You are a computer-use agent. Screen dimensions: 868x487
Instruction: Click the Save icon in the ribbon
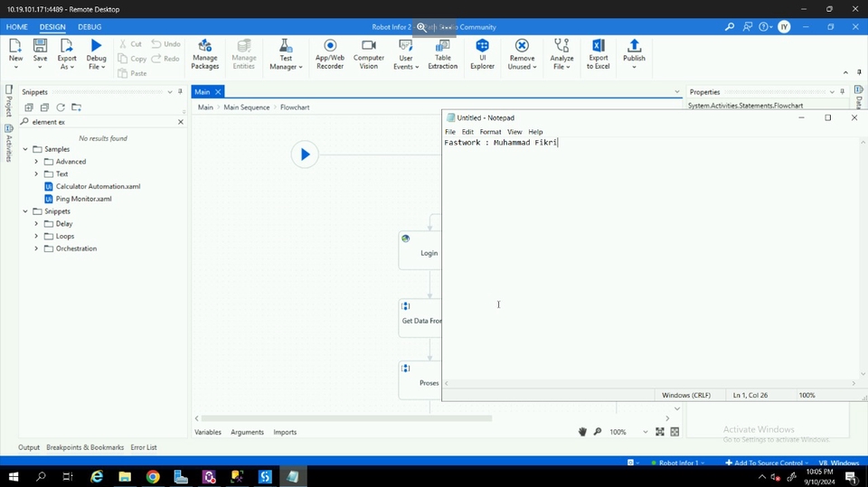coord(40,53)
